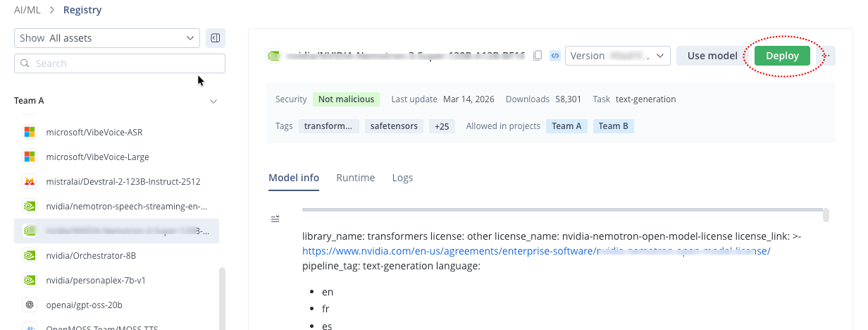Click the Team B project badge

point(613,126)
